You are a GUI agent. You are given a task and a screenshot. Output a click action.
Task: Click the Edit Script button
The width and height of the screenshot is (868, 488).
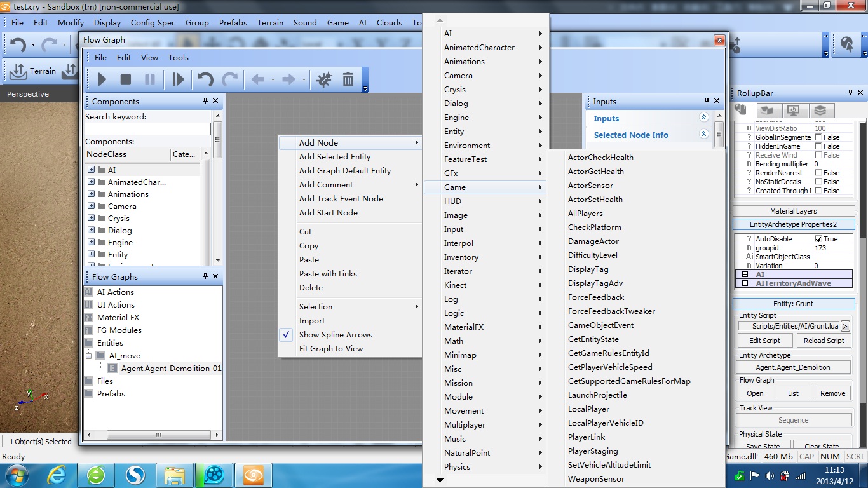click(x=764, y=341)
